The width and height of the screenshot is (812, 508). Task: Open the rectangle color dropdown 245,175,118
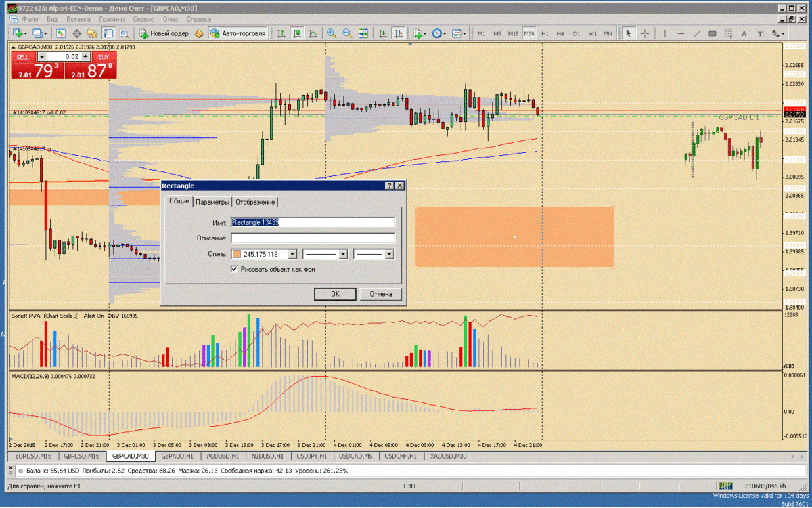[292, 254]
